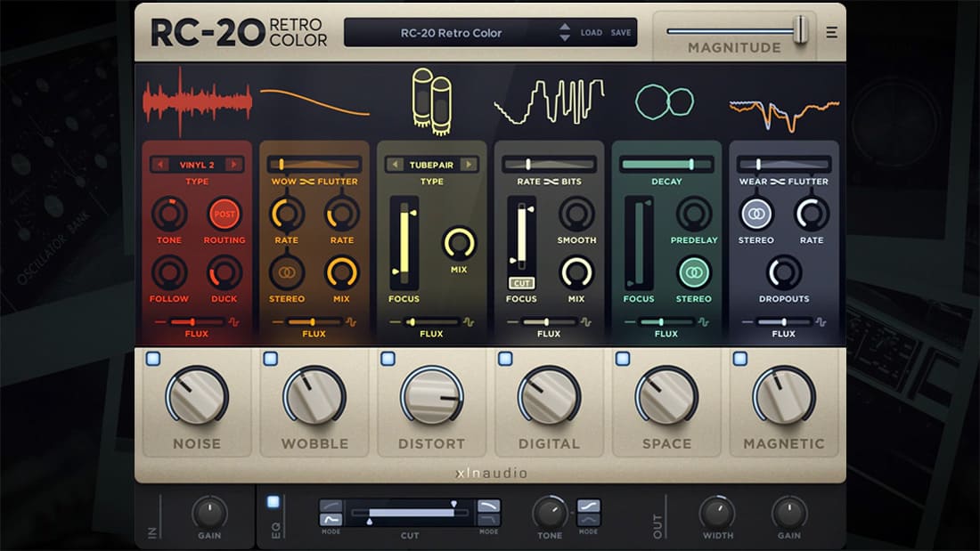Click the input Gain knob

(209, 513)
